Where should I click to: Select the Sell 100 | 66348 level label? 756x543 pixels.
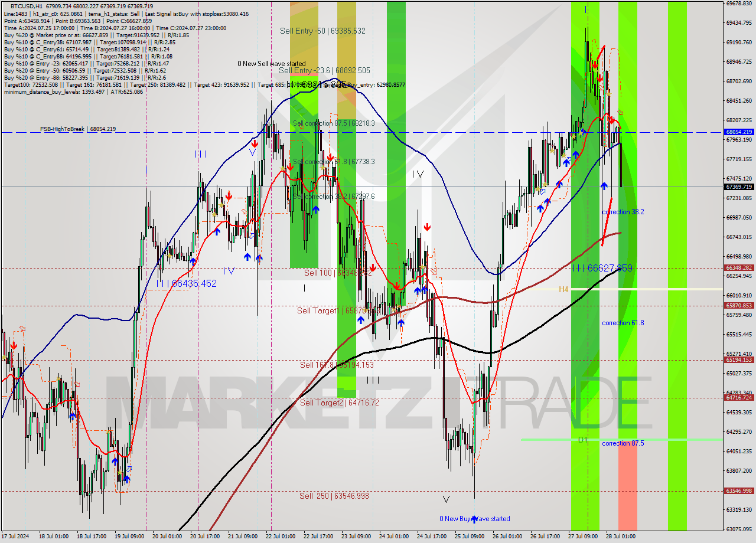point(338,273)
